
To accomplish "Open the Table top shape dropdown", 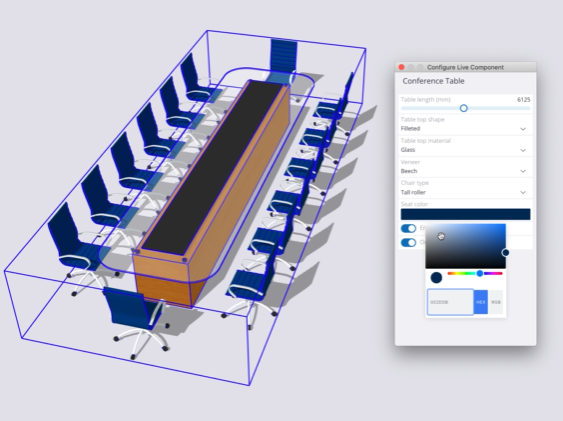I will point(465,125).
